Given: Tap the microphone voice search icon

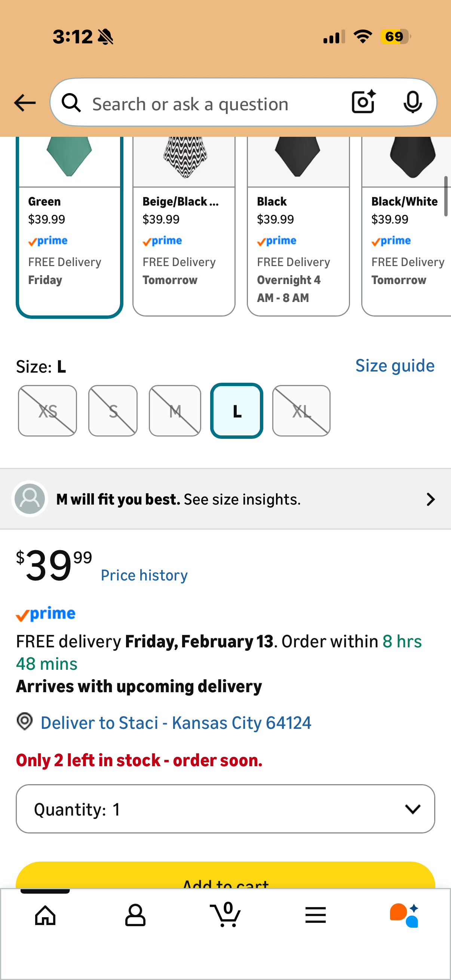Looking at the screenshot, I should (x=412, y=102).
